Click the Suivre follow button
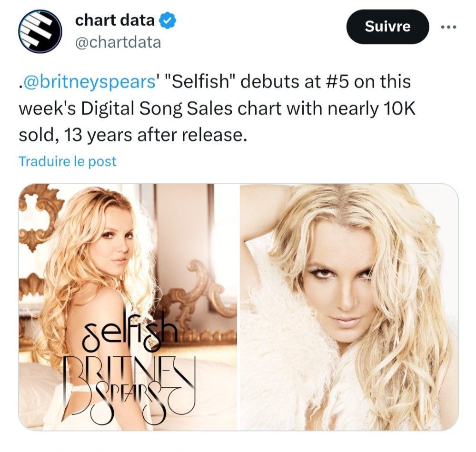 coord(387,27)
